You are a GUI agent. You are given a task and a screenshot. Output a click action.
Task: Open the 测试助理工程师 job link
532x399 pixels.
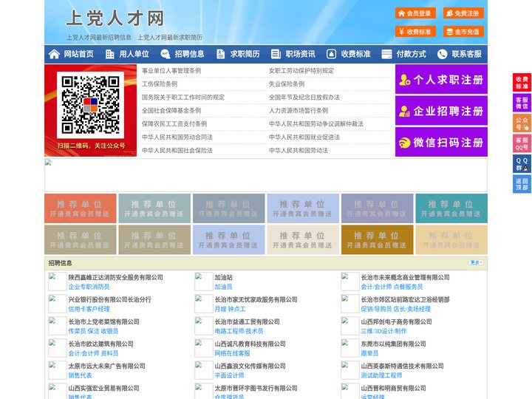pyautogui.click(x=381, y=375)
